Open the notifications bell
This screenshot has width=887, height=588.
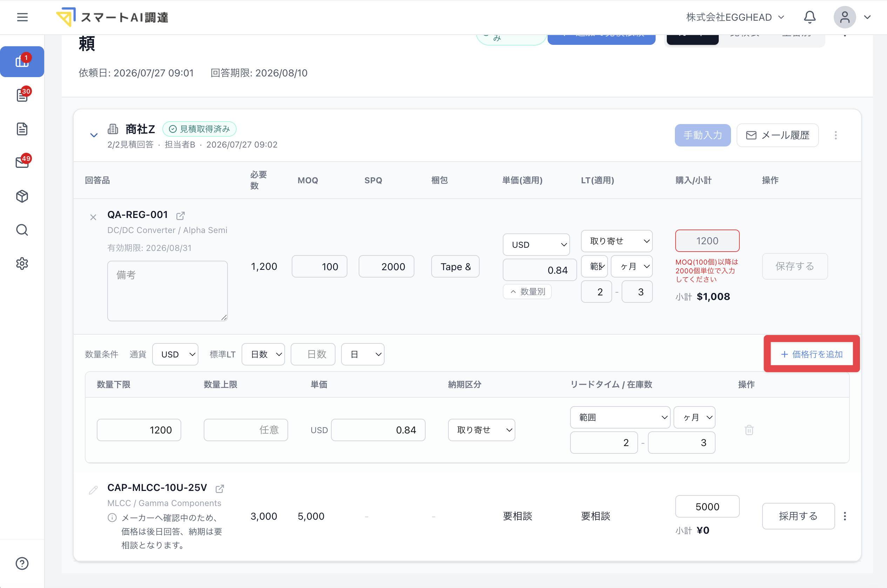(809, 17)
